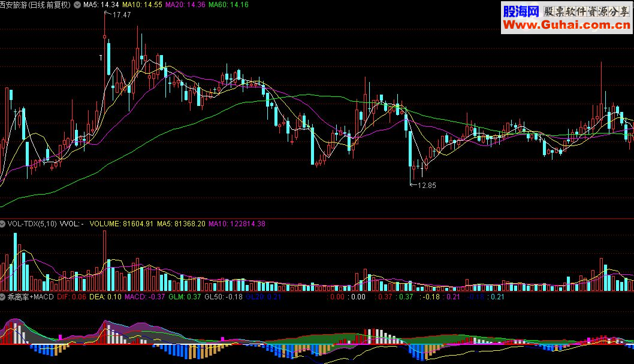Click the 12.85 low price marker
Screen dimensions: 634x364
427,186
